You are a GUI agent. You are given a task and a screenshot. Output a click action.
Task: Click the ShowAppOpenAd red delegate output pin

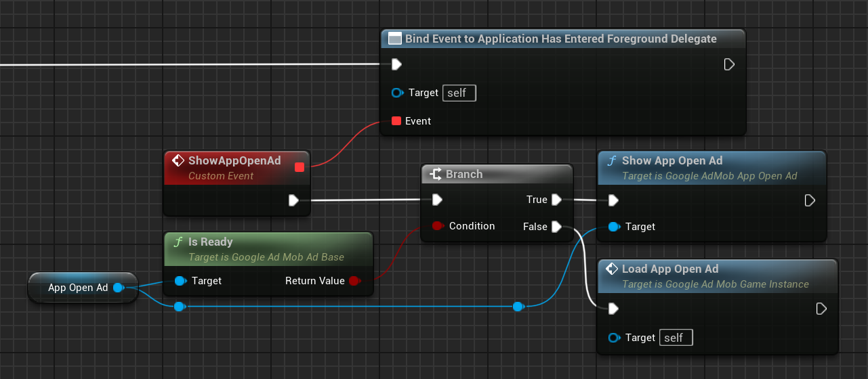(x=299, y=167)
